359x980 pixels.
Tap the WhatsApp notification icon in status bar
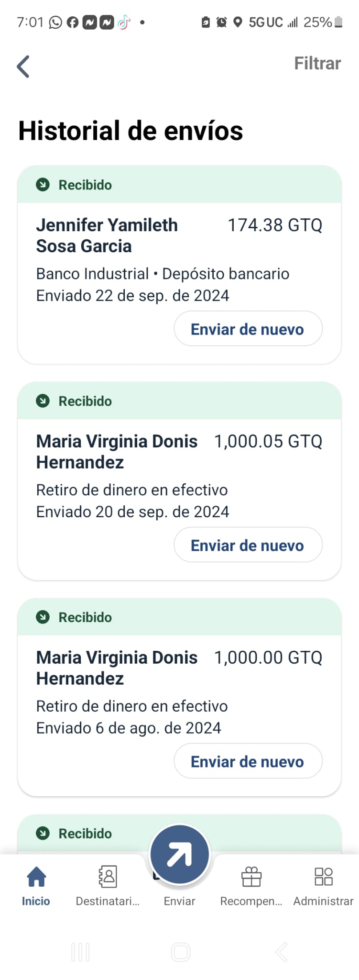pos(55,22)
